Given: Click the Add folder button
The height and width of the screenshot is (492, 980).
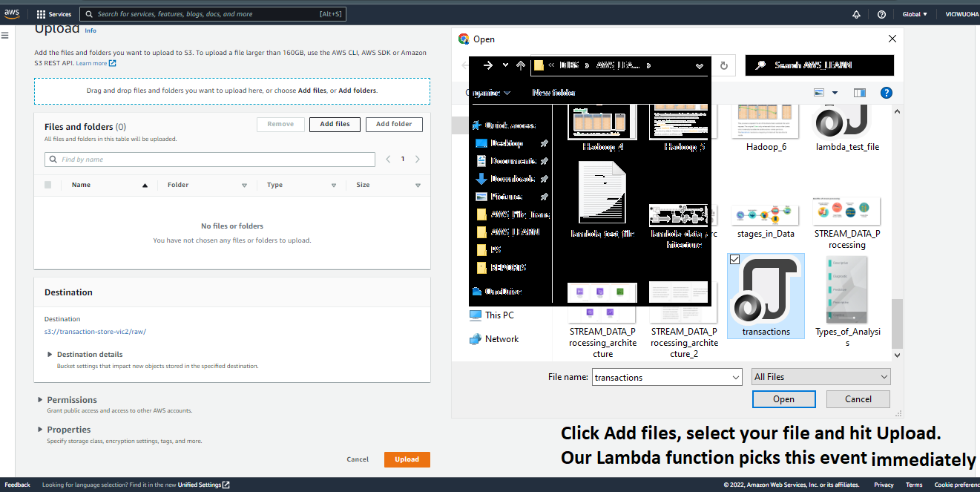Looking at the screenshot, I should point(394,124).
